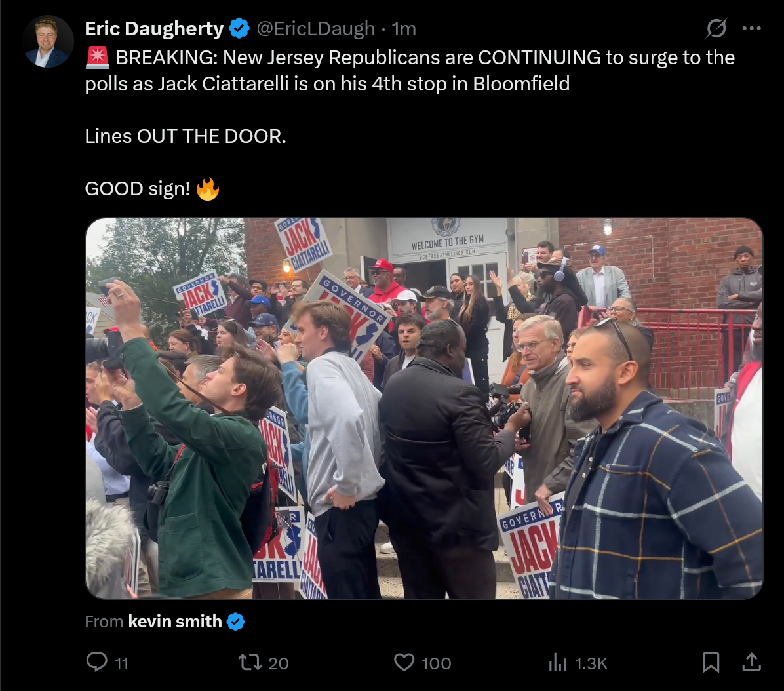This screenshot has height=691, width=784.
Task: Play the embedded rally video
Action: (x=424, y=408)
